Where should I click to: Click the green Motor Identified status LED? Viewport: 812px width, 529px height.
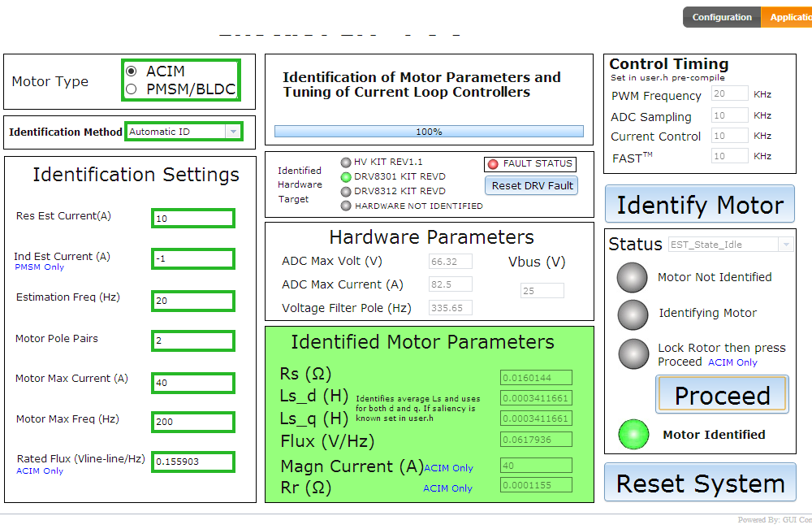coord(633,435)
